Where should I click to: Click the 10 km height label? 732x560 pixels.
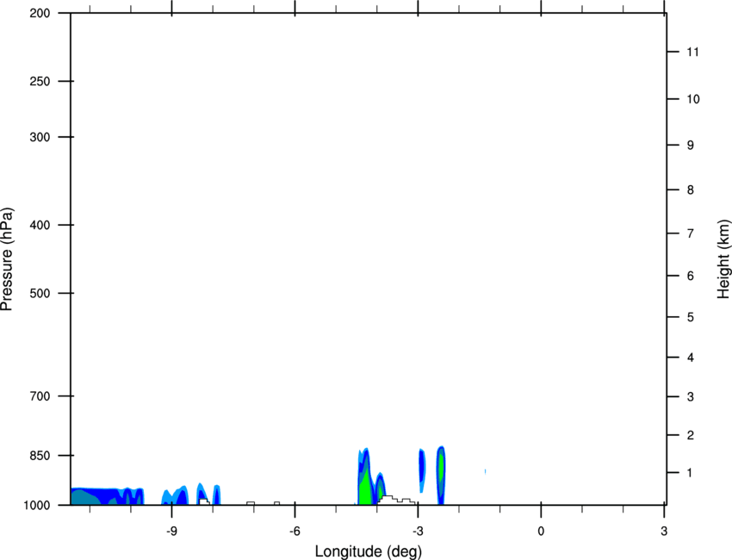pyautogui.click(x=692, y=99)
